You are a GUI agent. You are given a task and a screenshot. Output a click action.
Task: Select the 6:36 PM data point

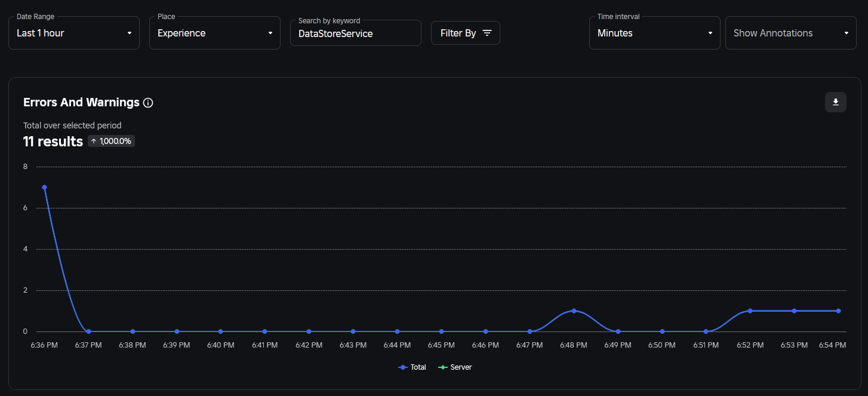tap(44, 188)
